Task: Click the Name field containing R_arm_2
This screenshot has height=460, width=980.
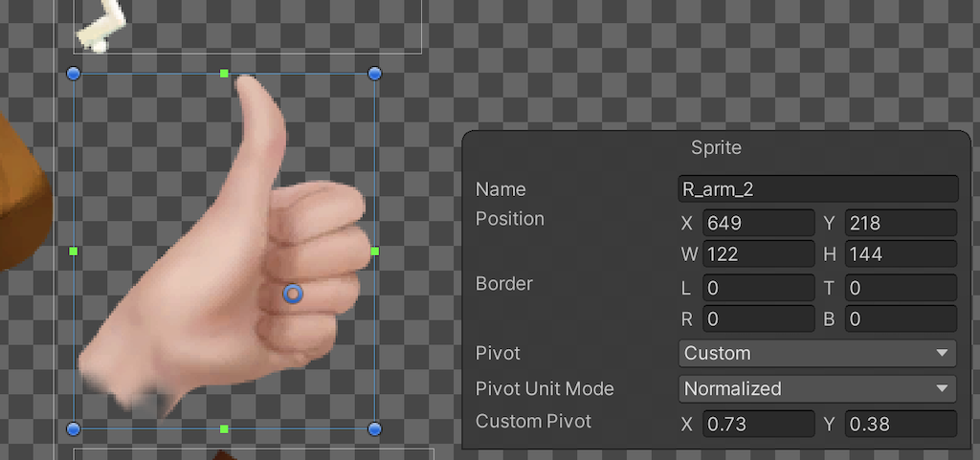Action: (817, 188)
